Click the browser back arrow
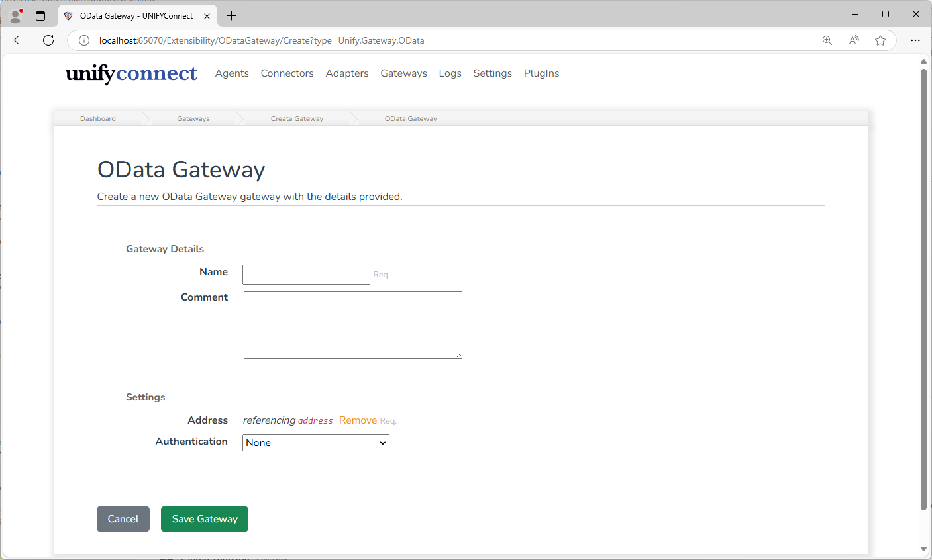Viewport: 932px width, 560px height. coord(19,40)
